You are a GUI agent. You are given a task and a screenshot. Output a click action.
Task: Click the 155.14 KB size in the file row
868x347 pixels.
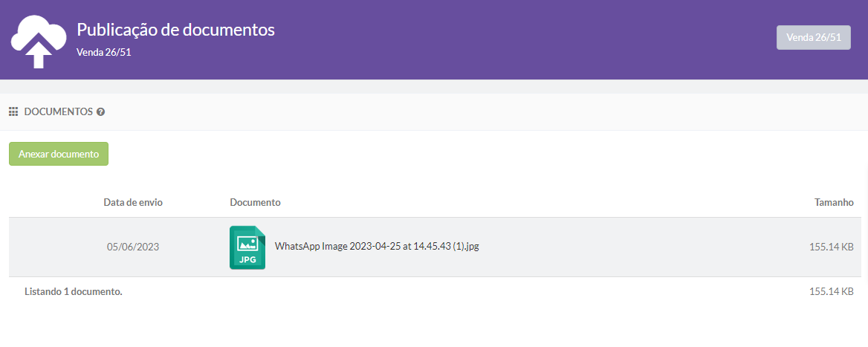[x=831, y=247]
